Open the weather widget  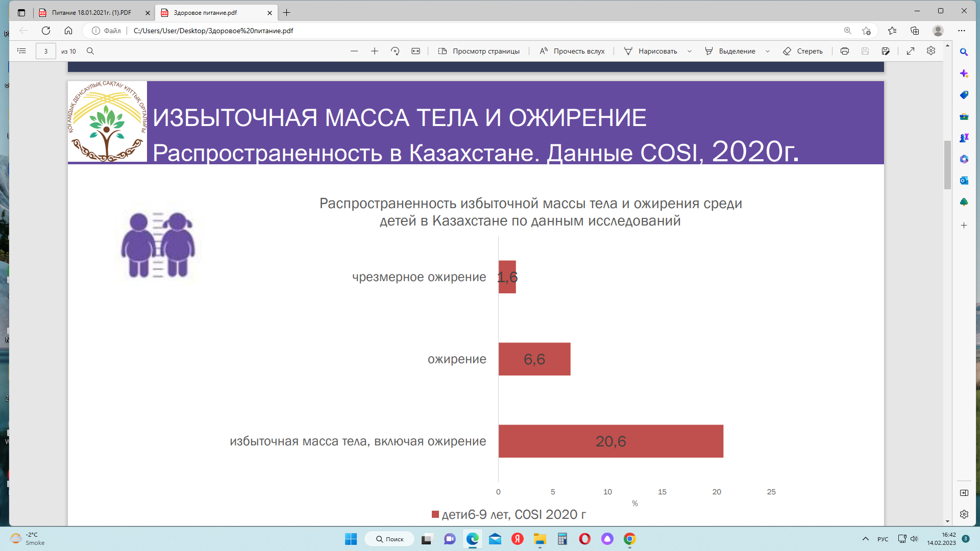click(28, 539)
